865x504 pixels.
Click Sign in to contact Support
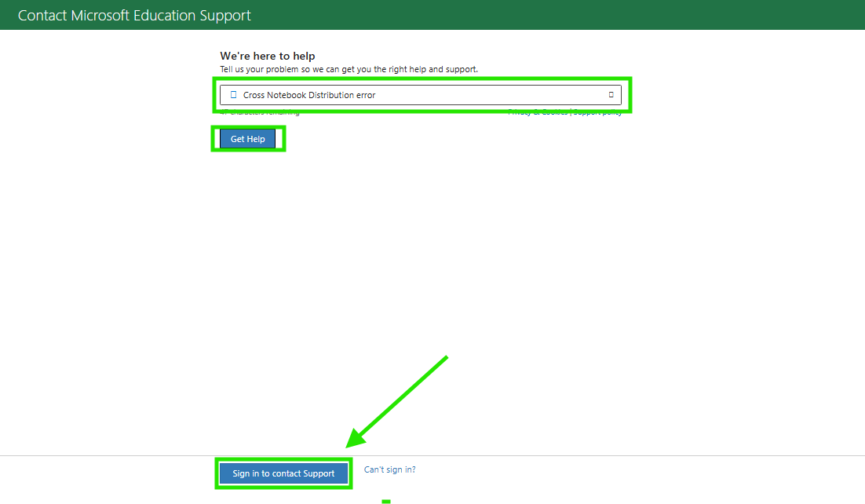coord(283,473)
